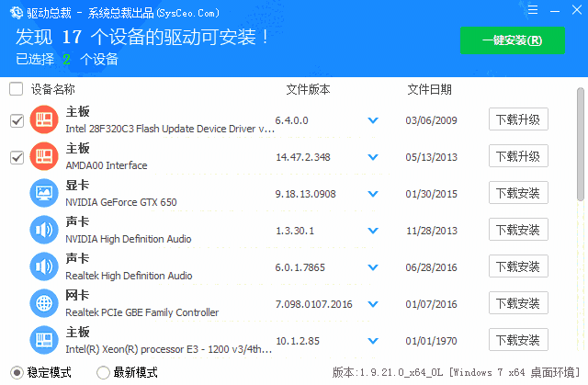Viewport: 588px width, 385px height.
Task: Click the device list vertical scrollbar thumb
Action: pos(581,144)
